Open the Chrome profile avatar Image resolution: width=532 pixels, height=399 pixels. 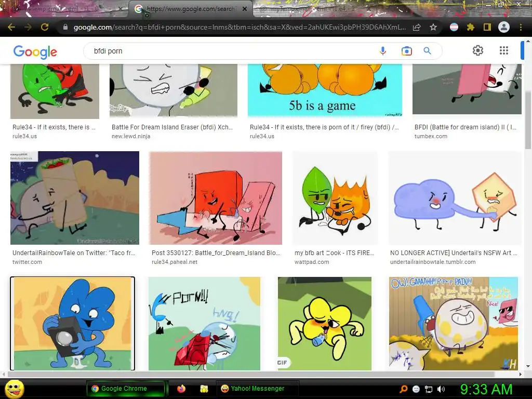tap(504, 27)
